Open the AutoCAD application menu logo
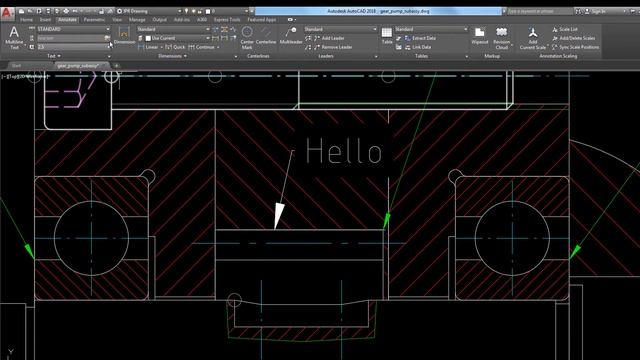 click(7, 13)
